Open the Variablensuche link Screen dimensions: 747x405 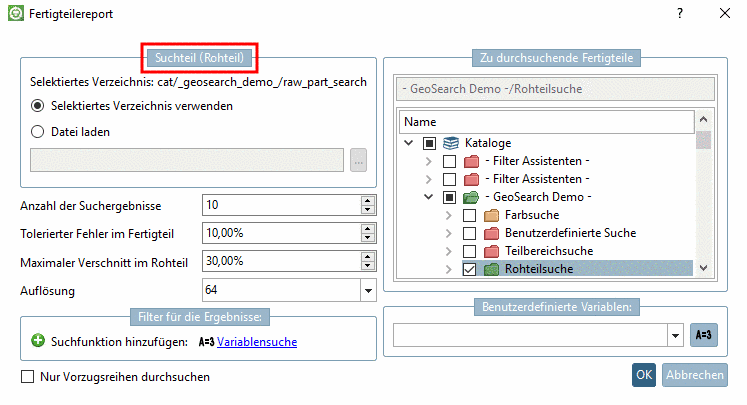click(x=258, y=342)
